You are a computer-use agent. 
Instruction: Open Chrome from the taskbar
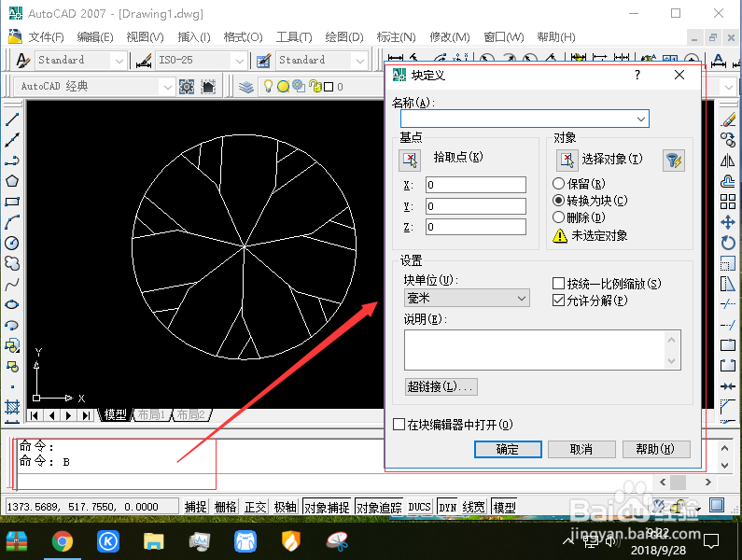[x=62, y=541]
